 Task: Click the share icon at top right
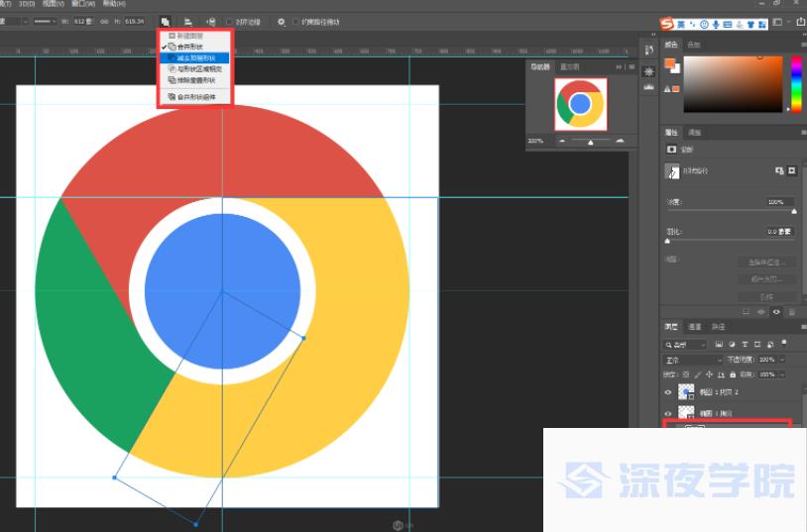[x=801, y=22]
